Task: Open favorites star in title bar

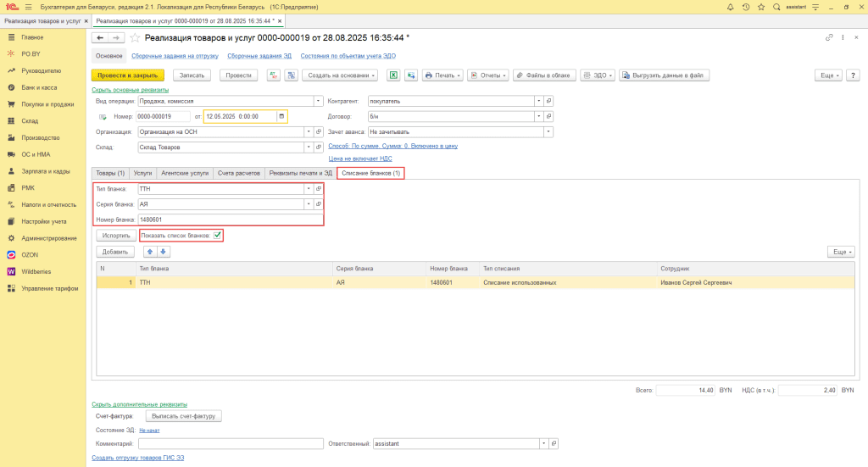Action: [761, 7]
